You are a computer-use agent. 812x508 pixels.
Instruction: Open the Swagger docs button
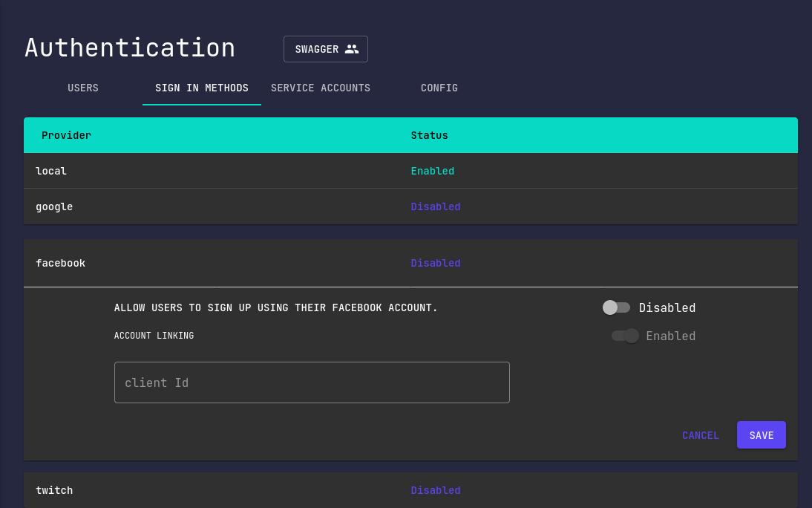326,49
